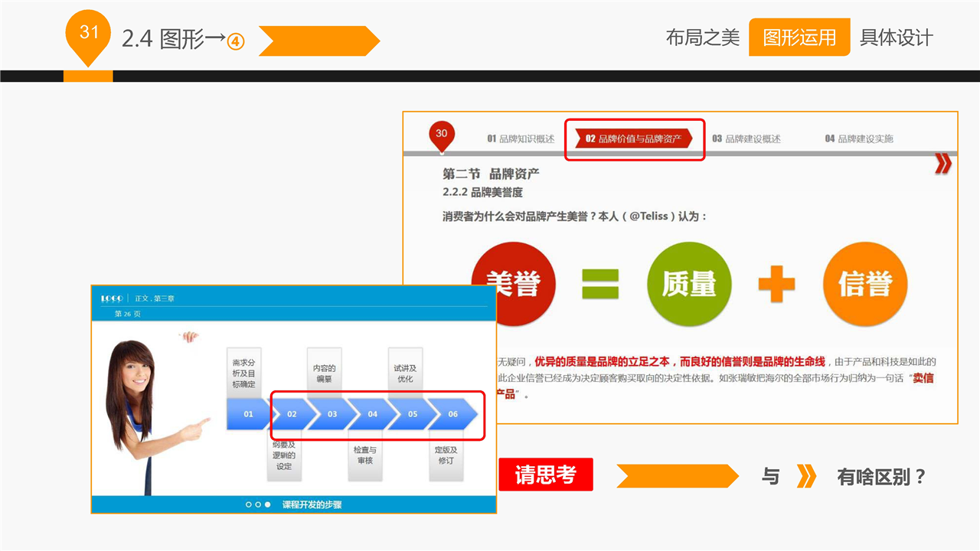Click the orange plus sign icon
The image size is (980, 551).
[776, 284]
